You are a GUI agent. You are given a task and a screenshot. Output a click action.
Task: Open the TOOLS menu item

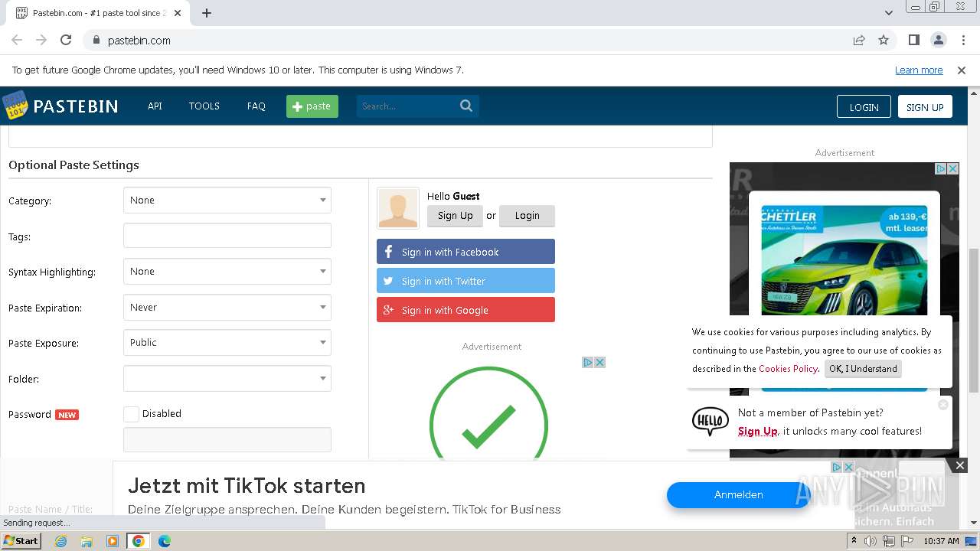(204, 106)
